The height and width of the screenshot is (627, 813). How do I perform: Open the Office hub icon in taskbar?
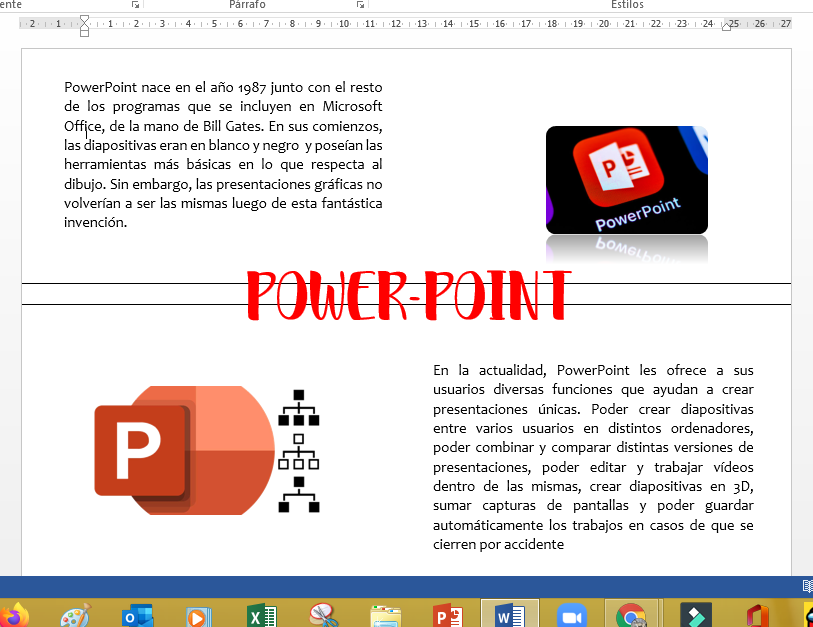[x=757, y=616]
